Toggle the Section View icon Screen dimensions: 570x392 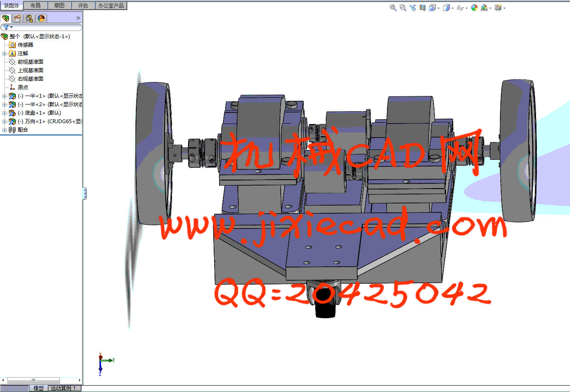click(x=423, y=8)
